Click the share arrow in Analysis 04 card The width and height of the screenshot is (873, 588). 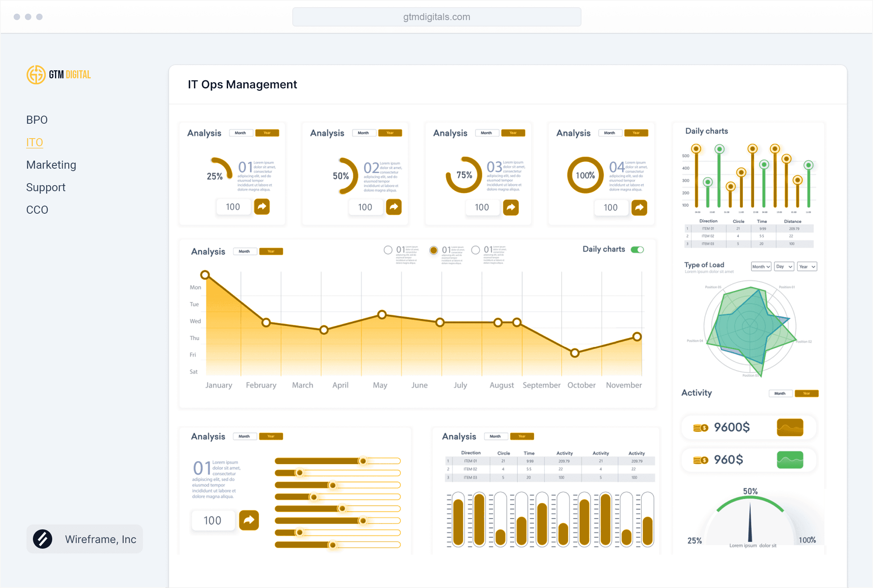(x=639, y=208)
